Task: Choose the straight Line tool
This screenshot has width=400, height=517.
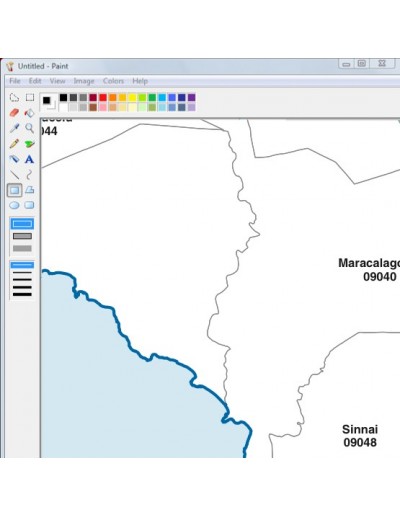Action: [14, 175]
